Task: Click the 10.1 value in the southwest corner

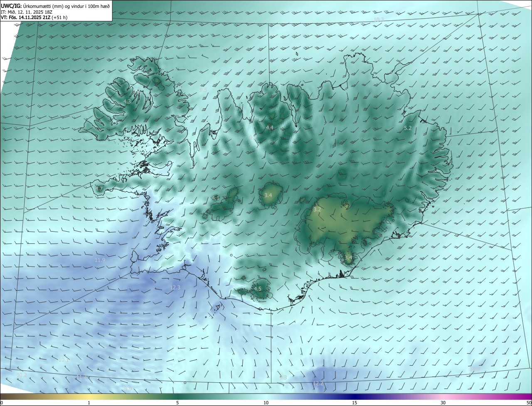Action: (x=64, y=360)
